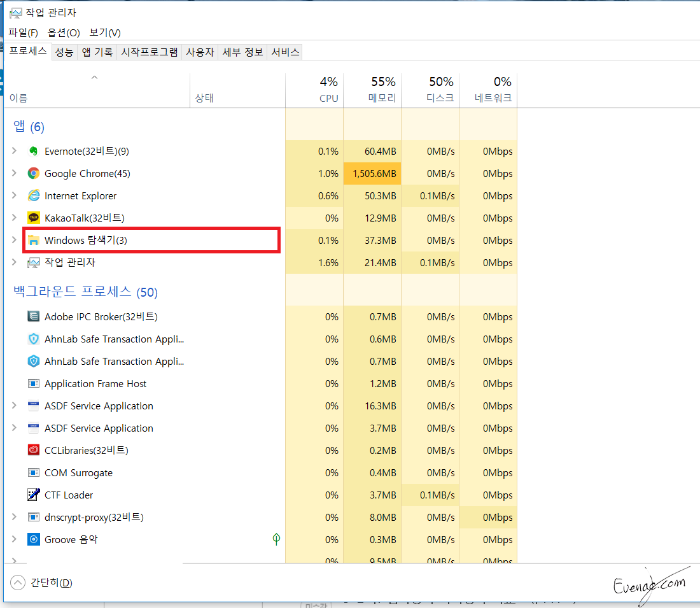The image size is (700, 608).
Task: Select the CTF Loader process name
Action: tap(69, 495)
